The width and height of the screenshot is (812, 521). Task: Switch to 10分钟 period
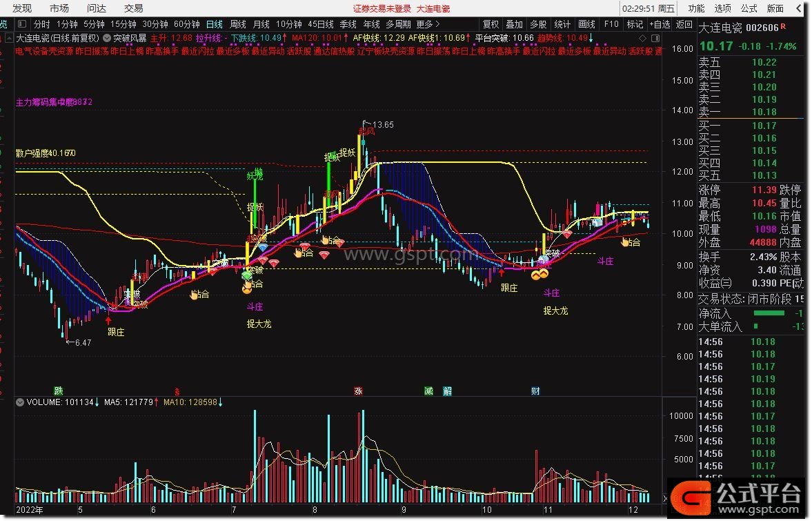click(x=289, y=24)
